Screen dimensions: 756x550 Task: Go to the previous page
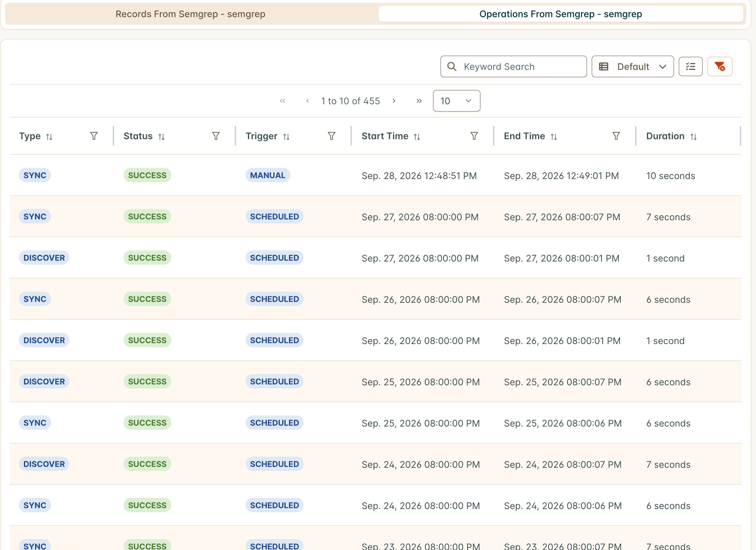tap(308, 101)
